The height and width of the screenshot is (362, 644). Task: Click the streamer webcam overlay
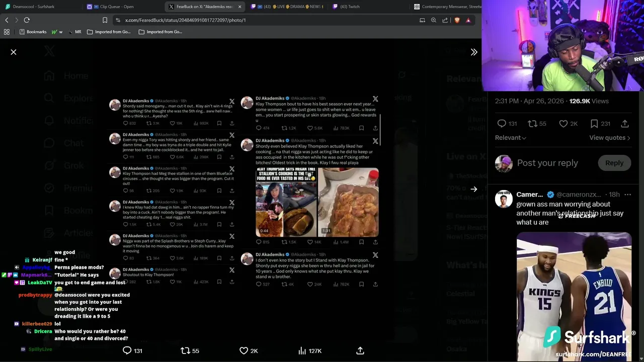562,45
